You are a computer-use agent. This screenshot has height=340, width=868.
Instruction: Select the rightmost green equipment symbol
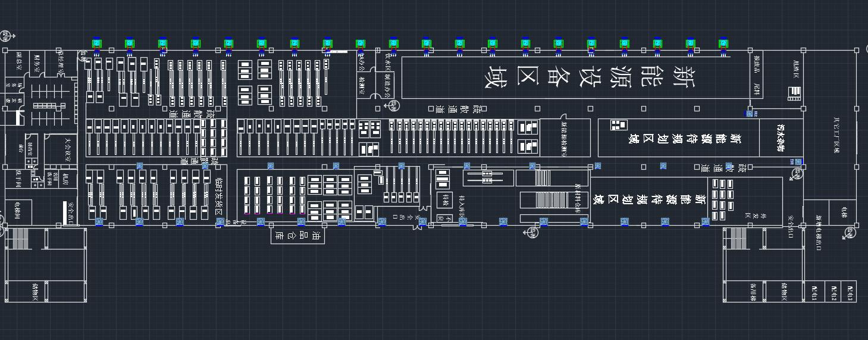point(723,43)
